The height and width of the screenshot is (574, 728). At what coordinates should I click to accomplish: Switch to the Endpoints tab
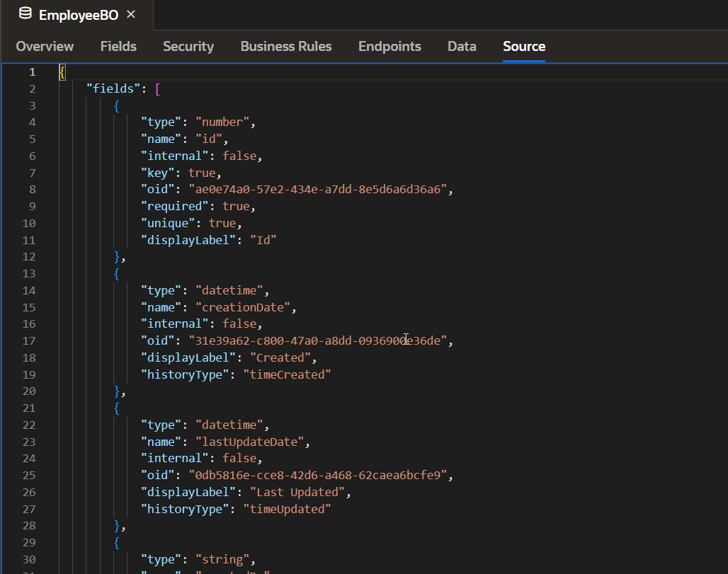(389, 47)
